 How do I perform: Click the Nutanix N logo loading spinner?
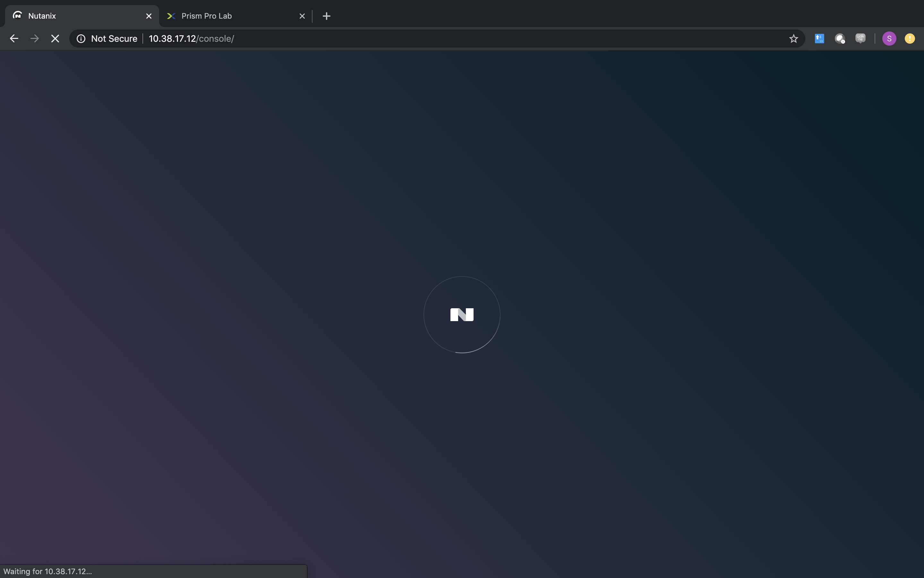[x=462, y=315]
